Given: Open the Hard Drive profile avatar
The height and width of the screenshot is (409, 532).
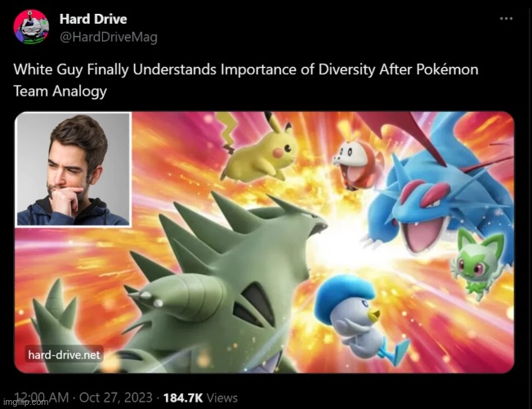Looking at the screenshot, I should [31, 27].
